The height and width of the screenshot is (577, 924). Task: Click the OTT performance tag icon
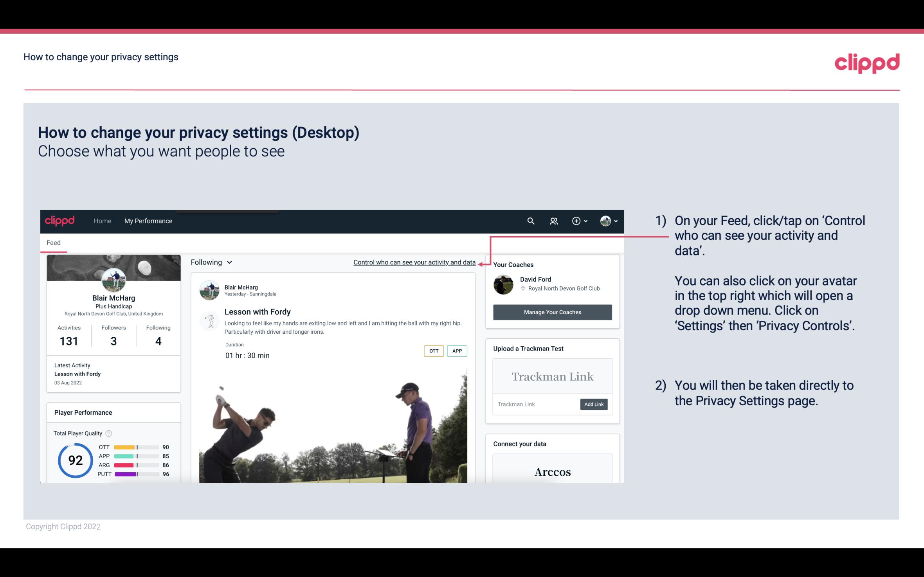pyautogui.click(x=433, y=351)
